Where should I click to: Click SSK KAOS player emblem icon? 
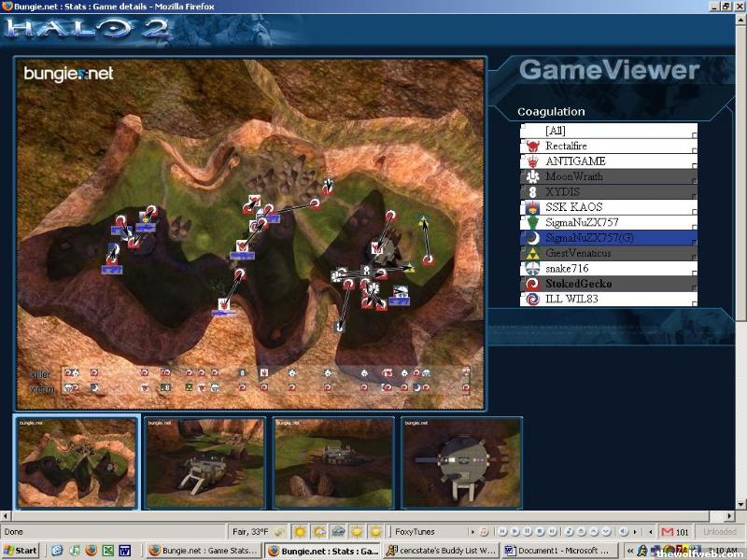click(x=531, y=207)
